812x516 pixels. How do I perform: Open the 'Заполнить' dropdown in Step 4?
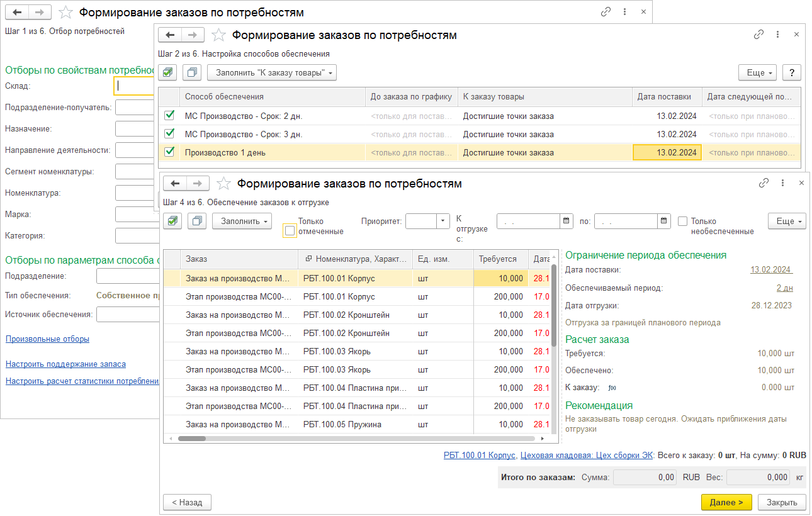[x=242, y=221]
